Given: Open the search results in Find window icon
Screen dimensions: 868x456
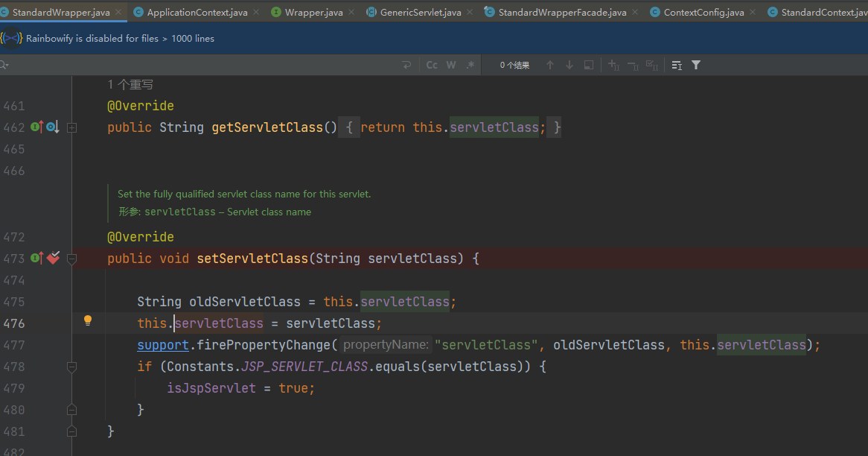Looking at the screenshot, I should pos(677,66).
